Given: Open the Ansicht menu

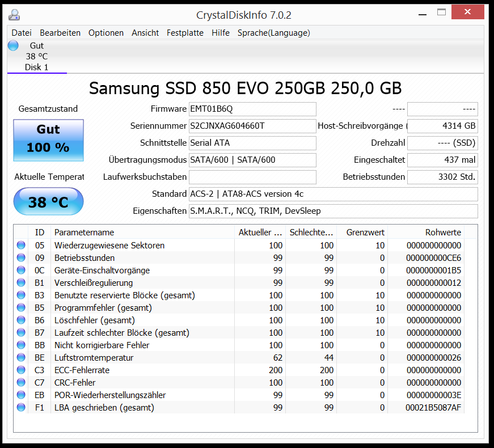Looking at the screenshot, I should pyautogui.click(x=145, y=33).
